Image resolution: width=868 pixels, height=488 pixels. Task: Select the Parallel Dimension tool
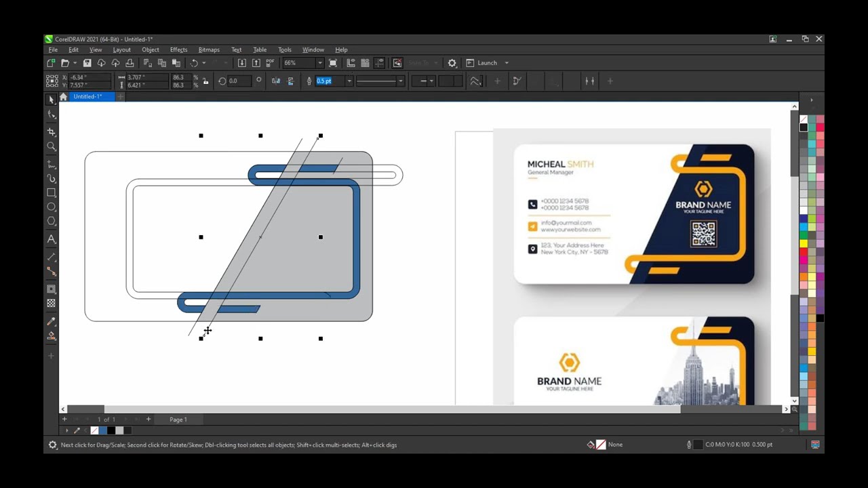[x=52, y=257]
